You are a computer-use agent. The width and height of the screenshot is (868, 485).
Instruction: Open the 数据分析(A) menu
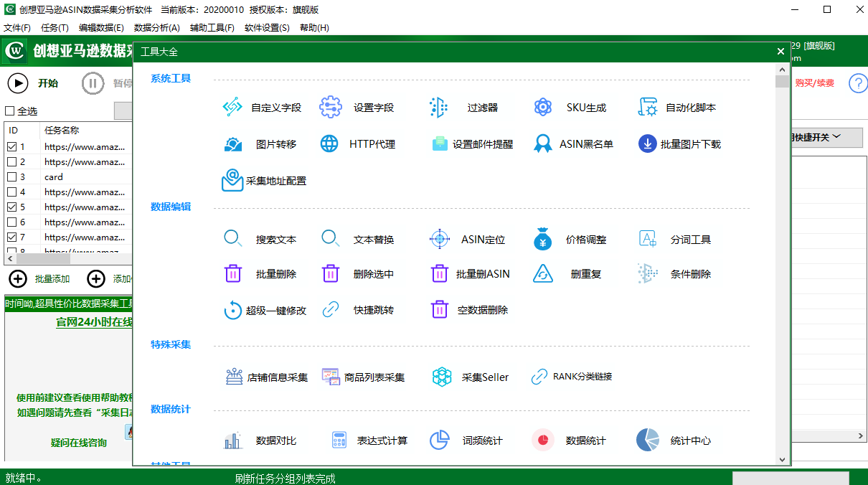coord(157,28)
